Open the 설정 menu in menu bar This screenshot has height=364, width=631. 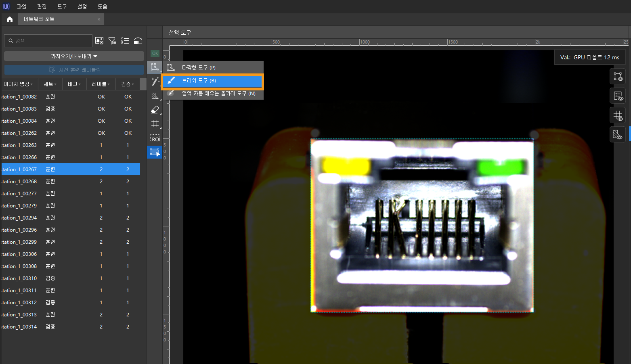point(82,6)
